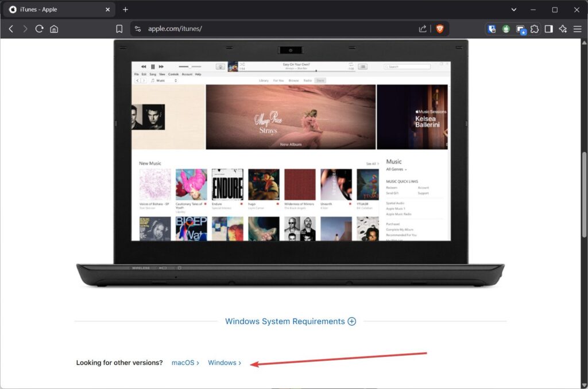Screen dimensions: 588x389
Task: Click the green robot extension icon
Action: (x=506, y=29)
